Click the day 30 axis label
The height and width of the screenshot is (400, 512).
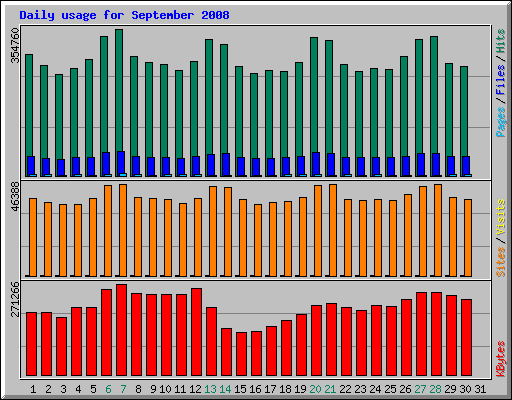tap(465, 389)
